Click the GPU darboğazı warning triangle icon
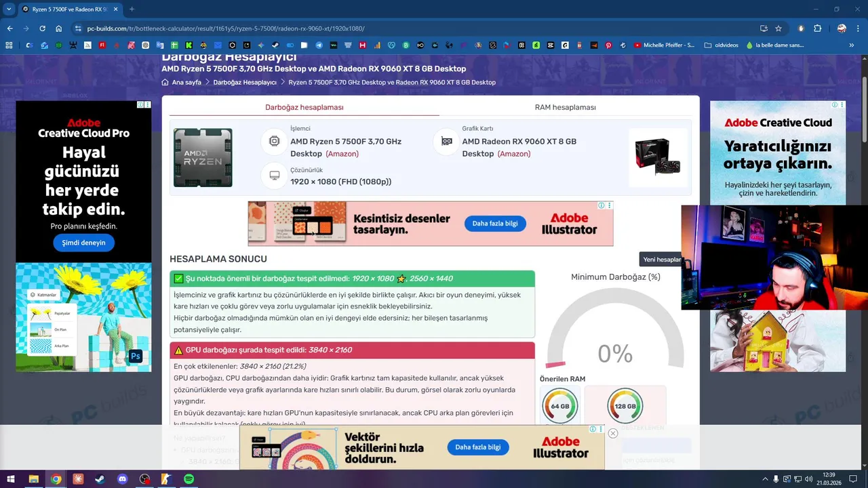Image resolution: width=868 pixels, height=488 pixels. tap(178, 350)
